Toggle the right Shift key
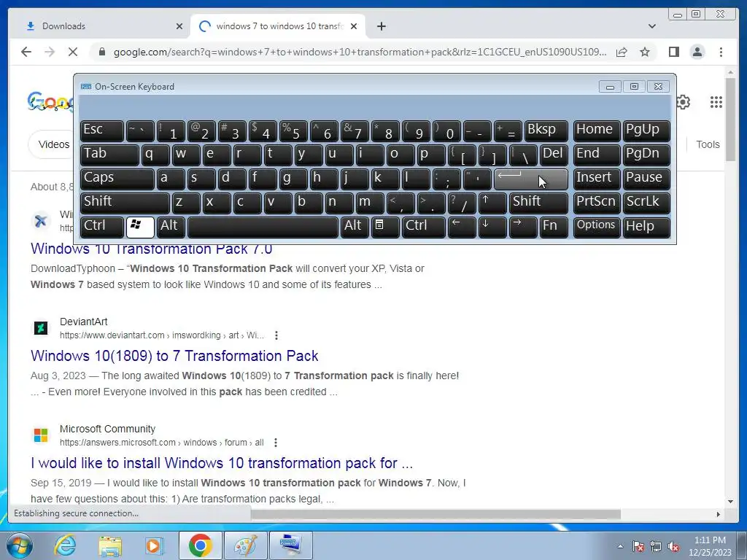 [x=538, y=203]
